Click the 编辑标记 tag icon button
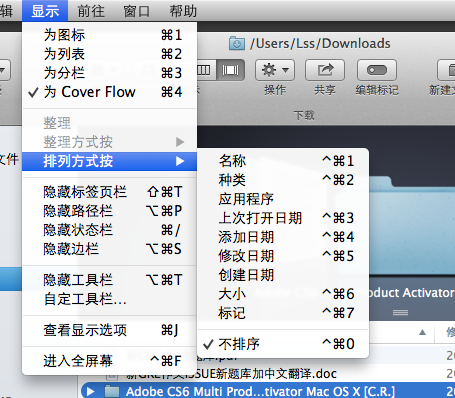This screenshot has height=398, width=455. (377, 70)
